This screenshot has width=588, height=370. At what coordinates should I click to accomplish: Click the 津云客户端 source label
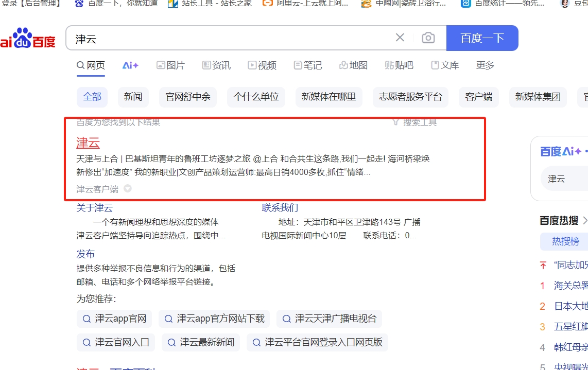[97, 189]
